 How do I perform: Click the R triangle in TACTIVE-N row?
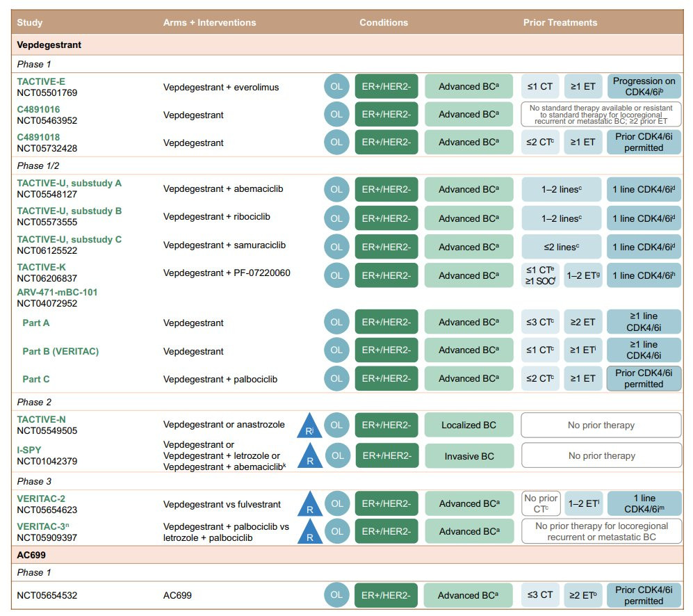click(309, 426)
